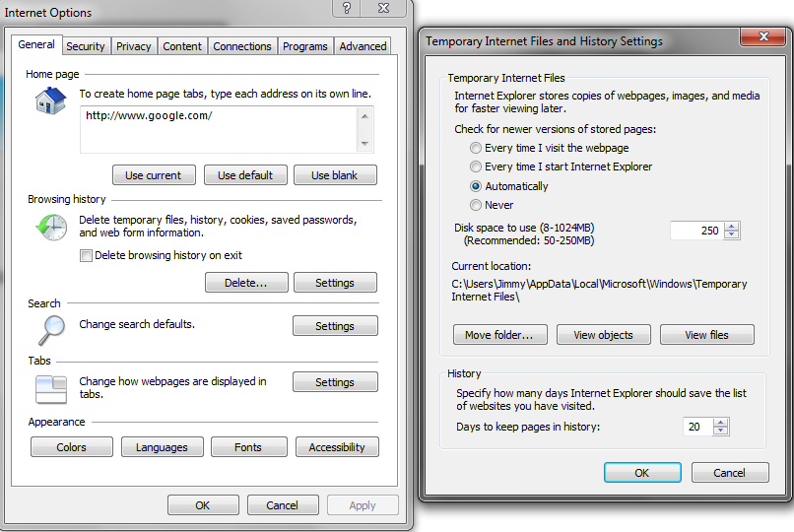Click the http://www.google.com/ address text

[x=149, y=116]
